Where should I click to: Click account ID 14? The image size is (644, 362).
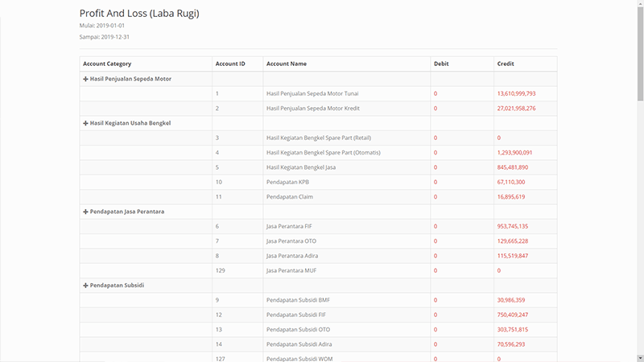point(218,344)
